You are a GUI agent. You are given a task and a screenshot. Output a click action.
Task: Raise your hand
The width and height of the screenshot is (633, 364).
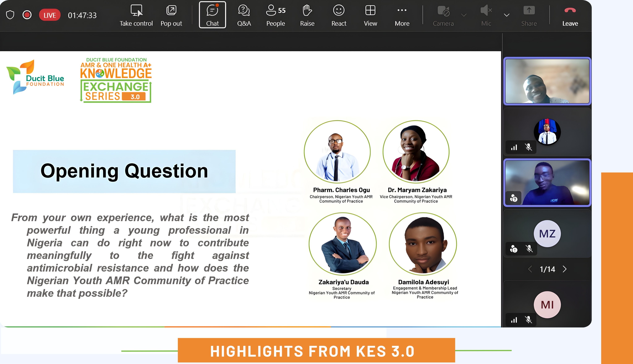(x=307, y=15)
